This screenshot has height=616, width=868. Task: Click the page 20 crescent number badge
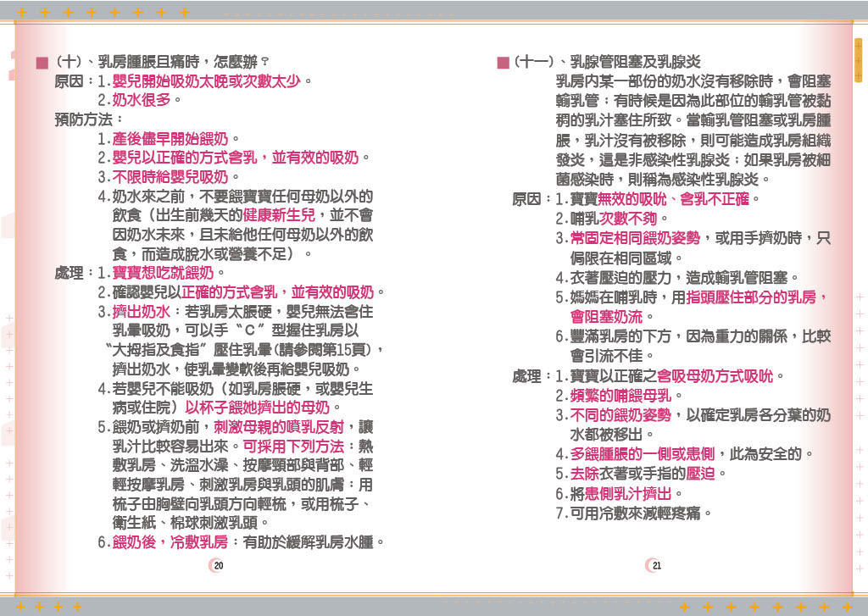click(218, 565)
